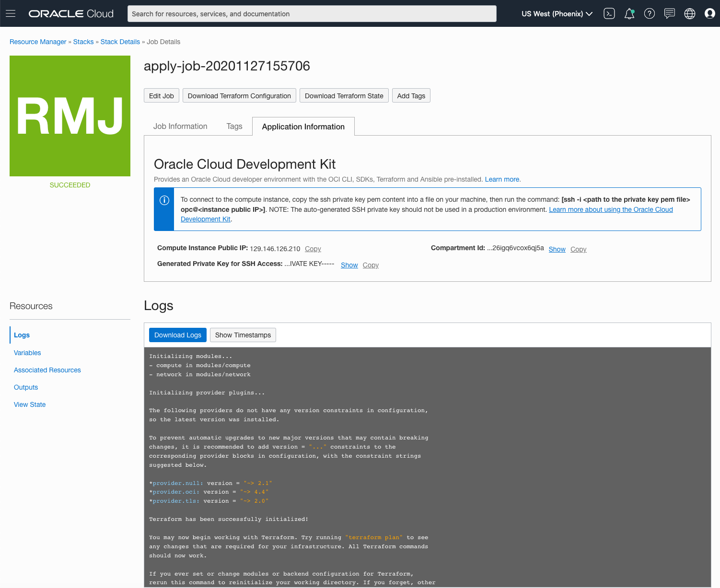The image size is (720, 588).
Task: Click the Oracle Cloud logo
Action: (x=71, y=14)
